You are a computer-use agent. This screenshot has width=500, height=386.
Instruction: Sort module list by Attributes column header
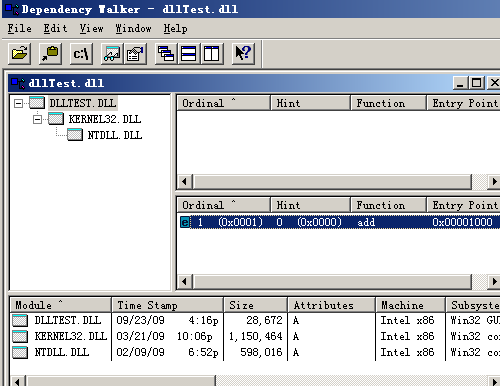pyautogui.click(x=331, y=305)
